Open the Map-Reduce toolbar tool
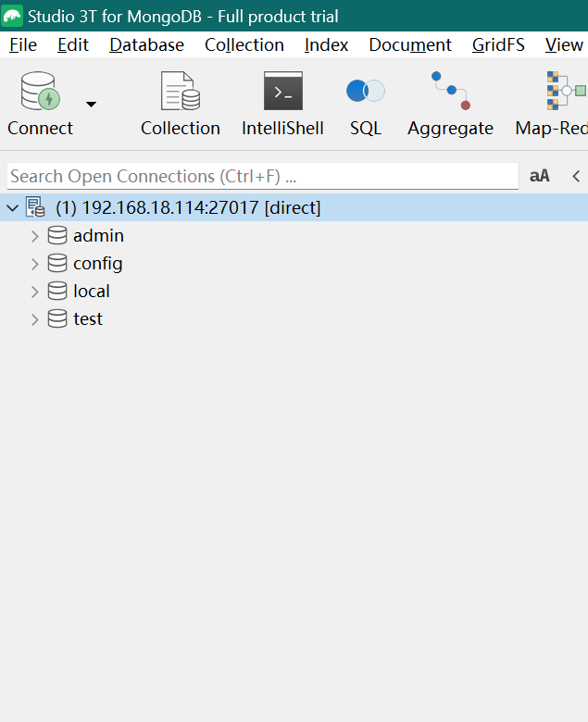588x722 pixels. [x=552, y=104]
